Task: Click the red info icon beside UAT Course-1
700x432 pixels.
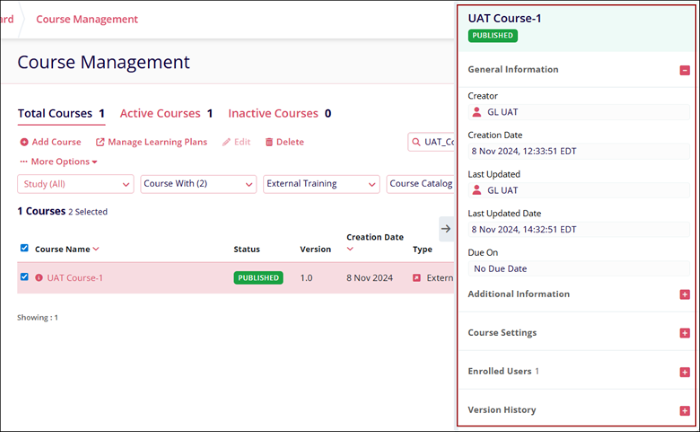Action: tap(39, 278)
